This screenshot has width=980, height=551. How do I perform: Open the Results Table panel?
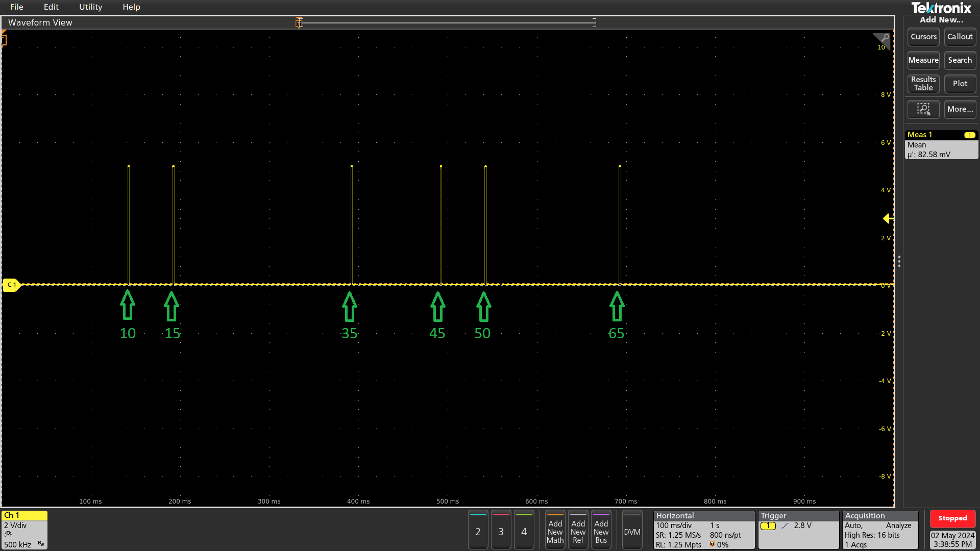click(923, 84)
